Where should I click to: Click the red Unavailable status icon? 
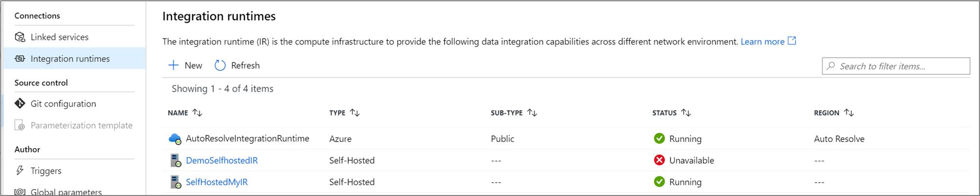659,160
